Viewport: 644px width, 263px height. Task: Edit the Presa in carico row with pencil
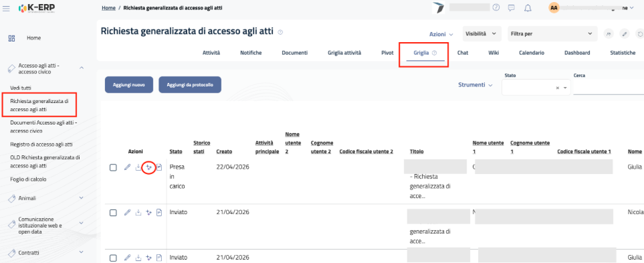click(x=127, y=167)
